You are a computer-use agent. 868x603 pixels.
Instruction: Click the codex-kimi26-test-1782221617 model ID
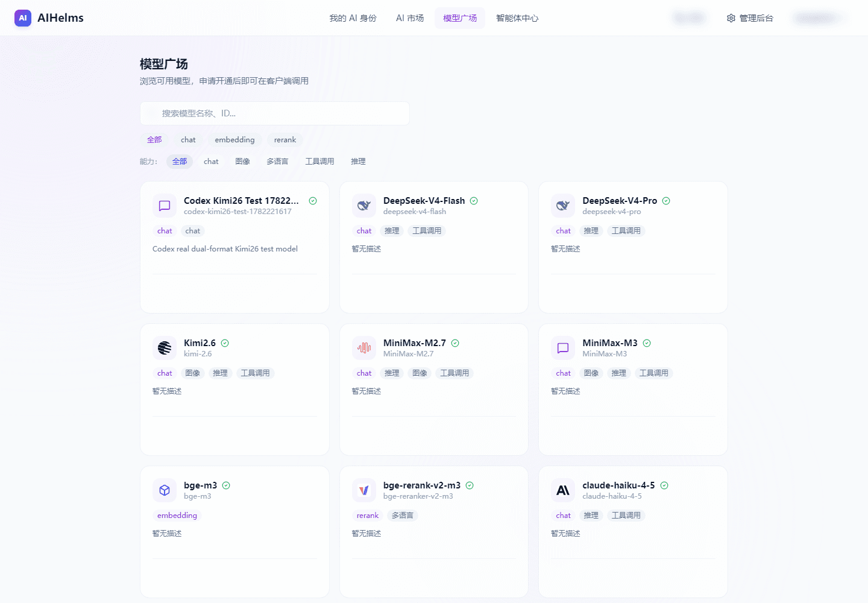coord(237,212)
